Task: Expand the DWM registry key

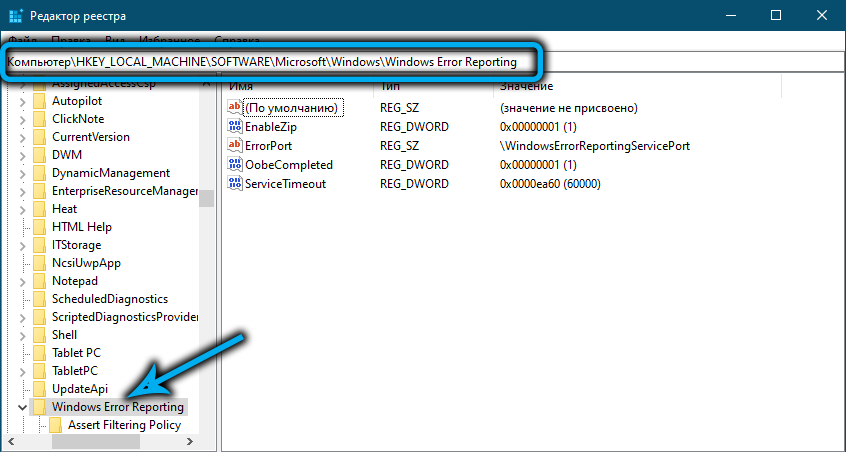Action: click(22, 155)
